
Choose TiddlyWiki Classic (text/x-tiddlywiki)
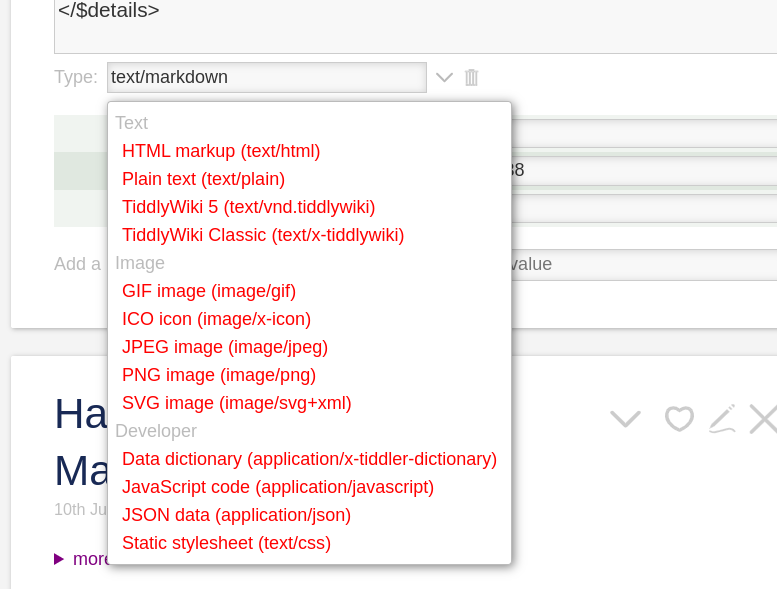[x=263, y=235]
